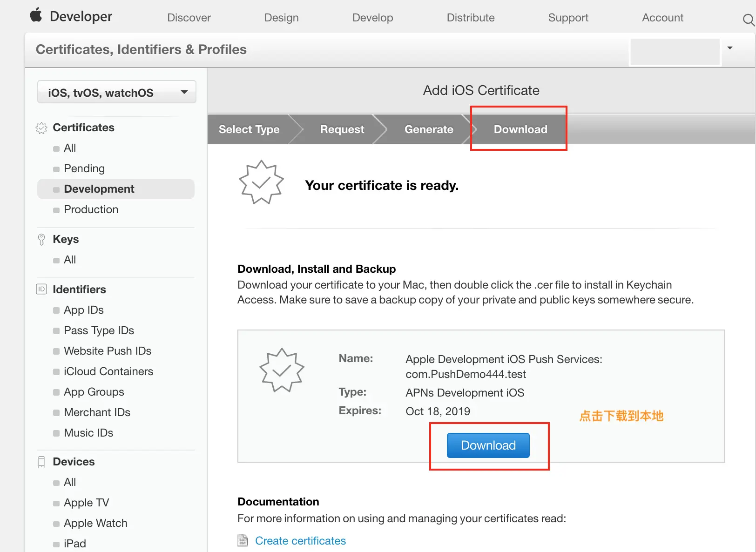Click the Certificates section heading
This screenshot has width=756, height=552.
[x=84, y=128]
